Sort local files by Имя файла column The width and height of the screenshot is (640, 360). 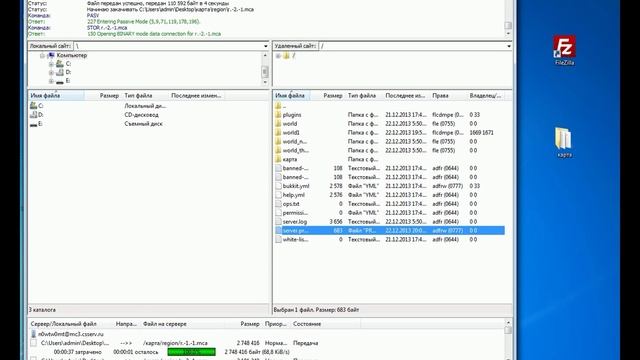click(x=56, y=96)
